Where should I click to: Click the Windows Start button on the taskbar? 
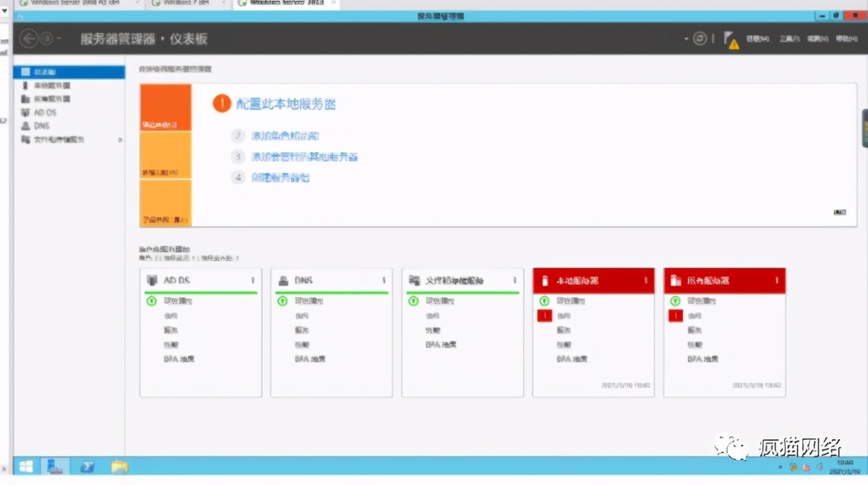(26, 466)
